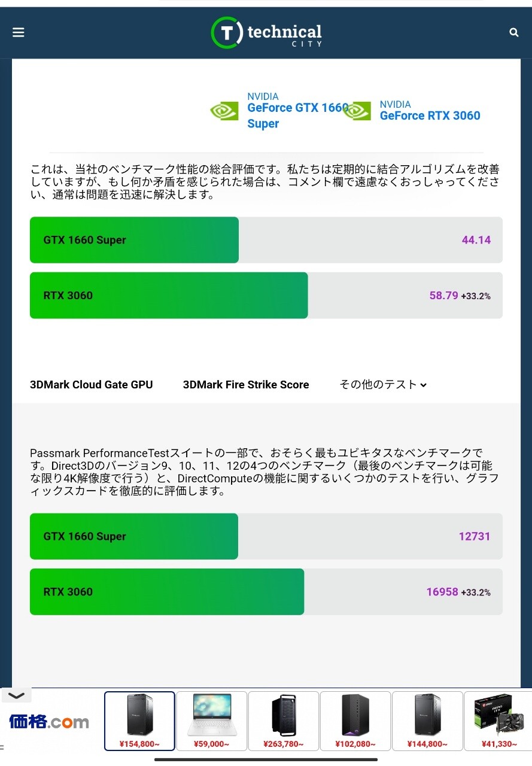Image resolution: width=532 pixels, height=766 pixels.
Task: Open the ¥41,330 MSI graphics card ad
Action: pos(498,721)
